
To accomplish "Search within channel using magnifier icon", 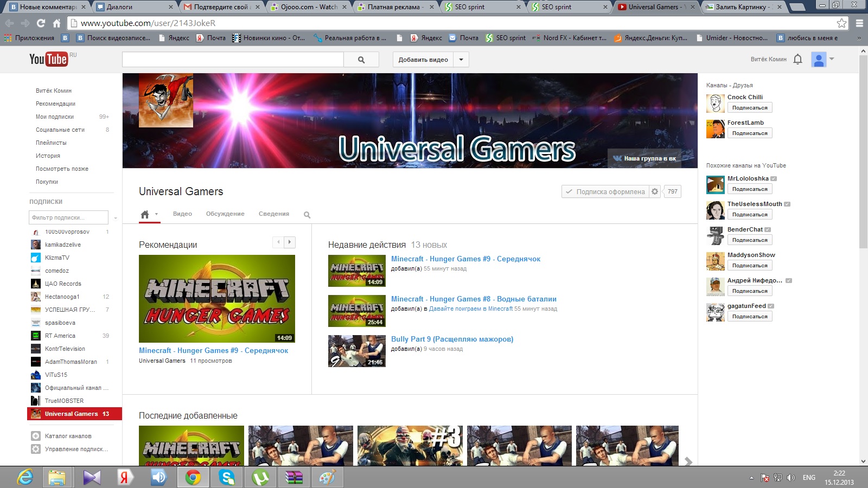I will coord(307,215).
